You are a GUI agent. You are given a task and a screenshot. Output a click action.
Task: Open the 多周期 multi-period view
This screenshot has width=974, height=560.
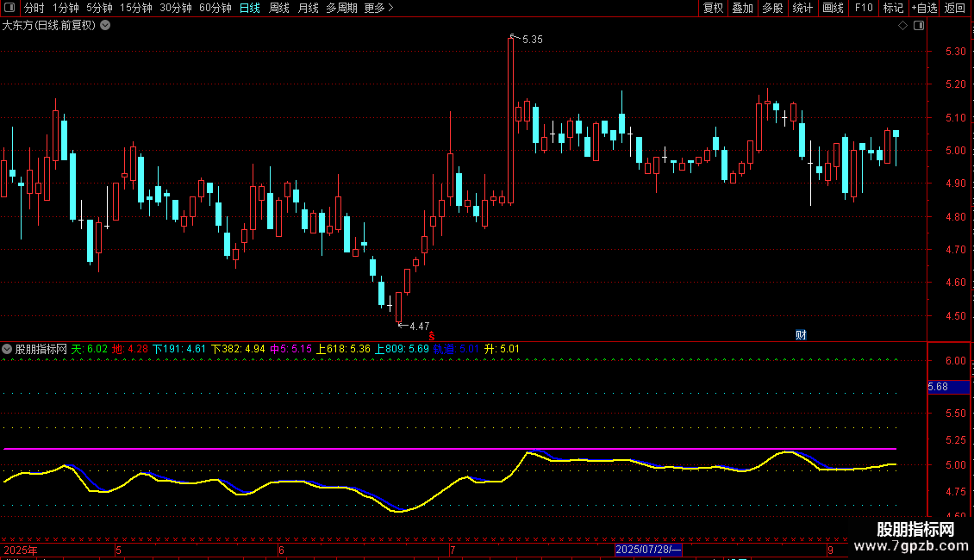point(341,8)
